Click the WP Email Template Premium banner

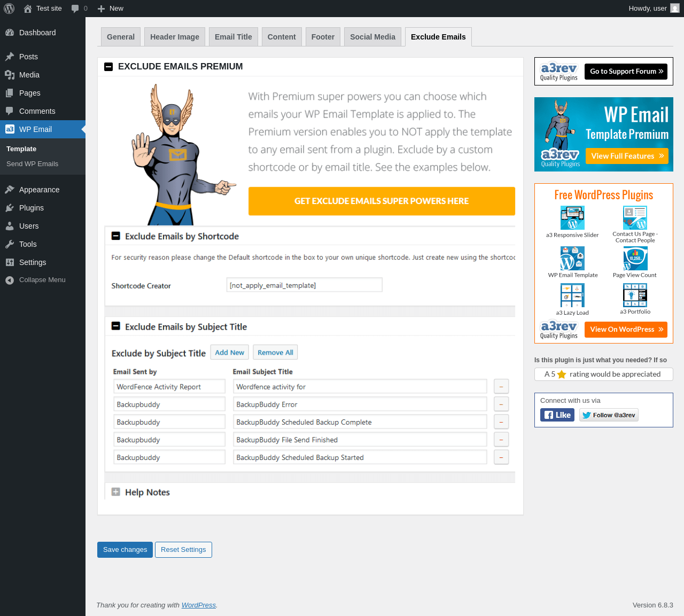pos(603,134)
